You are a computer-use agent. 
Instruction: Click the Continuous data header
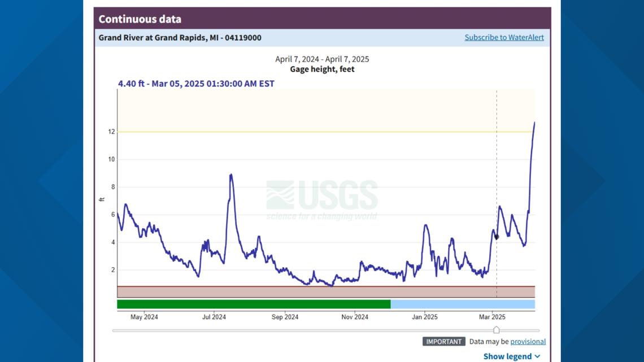[x=140, y=19]
